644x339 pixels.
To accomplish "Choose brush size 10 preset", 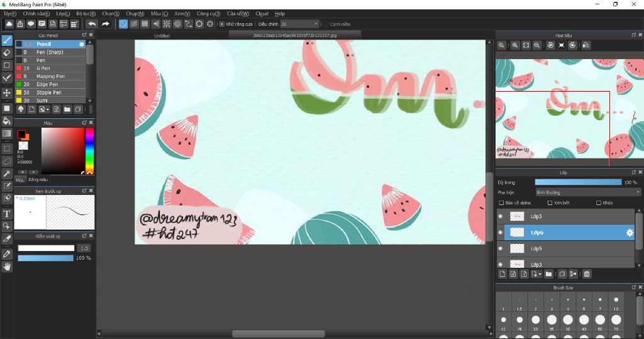I will (616, 302).
